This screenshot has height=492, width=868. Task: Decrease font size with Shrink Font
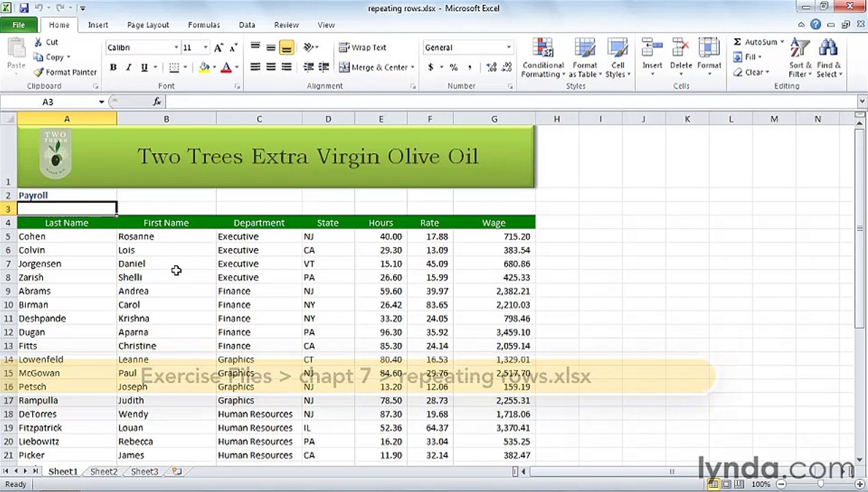click(x=233, y=48)
